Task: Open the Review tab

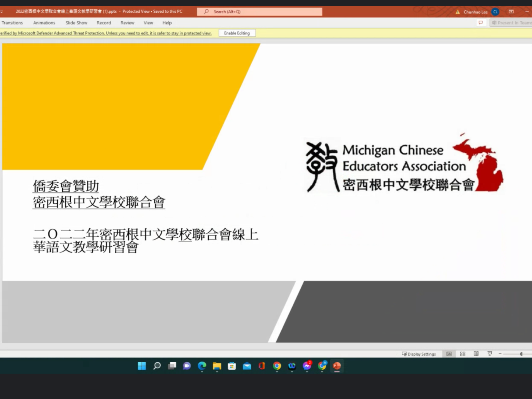Action: click(x=127, y=23)
